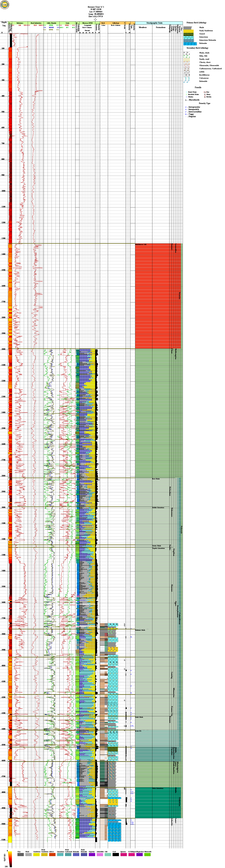Viewport: 225px width, 868px height.
Task: Click the Few fossils symbol
Action: (204, 92)
